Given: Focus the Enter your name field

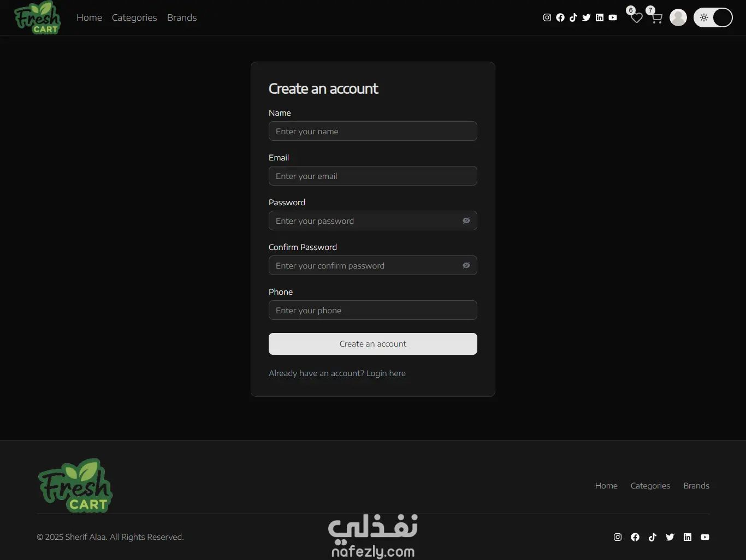Looking at the screenshot, I should point(373,131).
